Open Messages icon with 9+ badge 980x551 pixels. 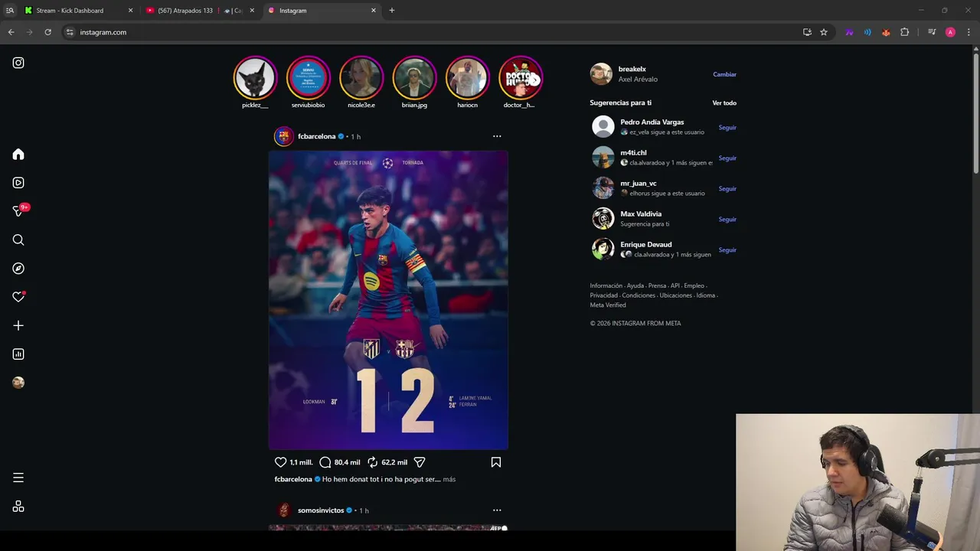[x=20, y=210]
